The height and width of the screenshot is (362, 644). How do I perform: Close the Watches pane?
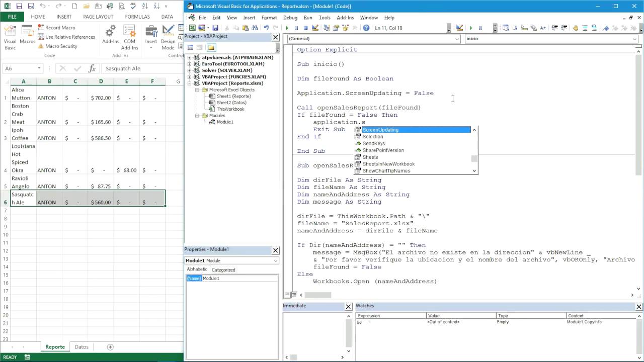coord(639,306)
